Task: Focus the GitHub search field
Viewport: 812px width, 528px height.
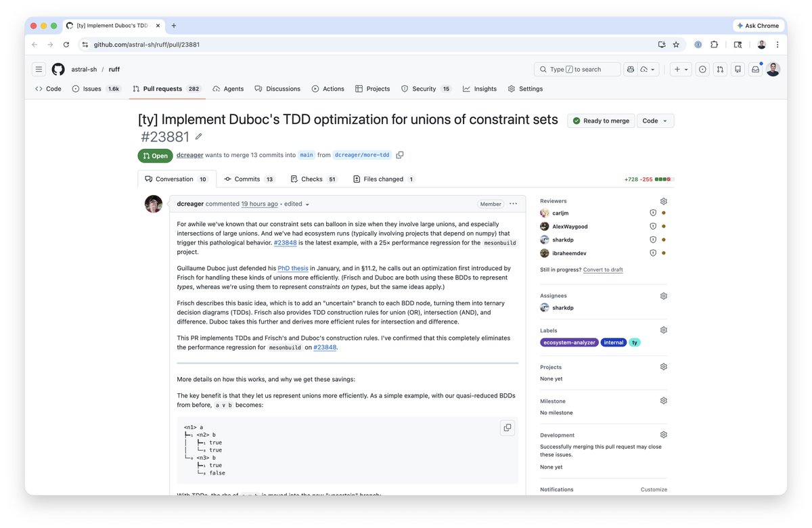Action: click(x=577, y=69)
